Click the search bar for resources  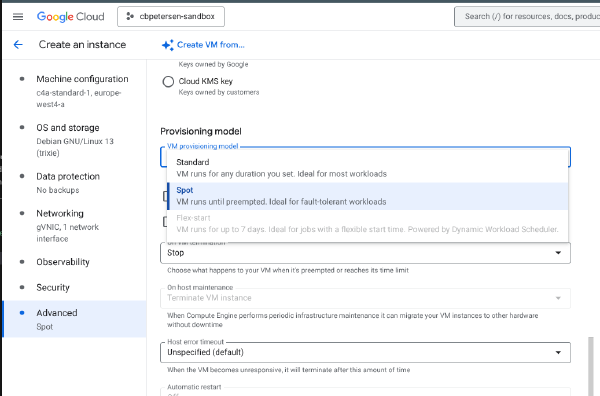tap(527, 16)
